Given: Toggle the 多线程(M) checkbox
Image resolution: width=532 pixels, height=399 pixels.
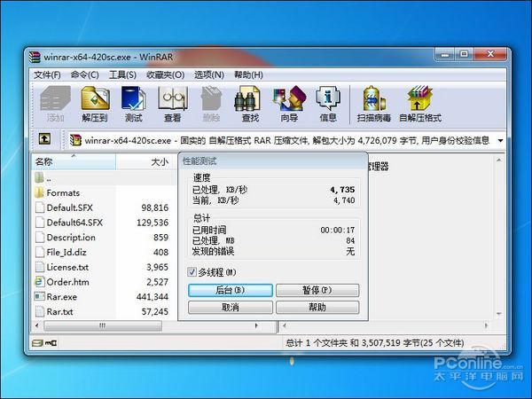Looking at the screenshot, I should click(192, 272).
